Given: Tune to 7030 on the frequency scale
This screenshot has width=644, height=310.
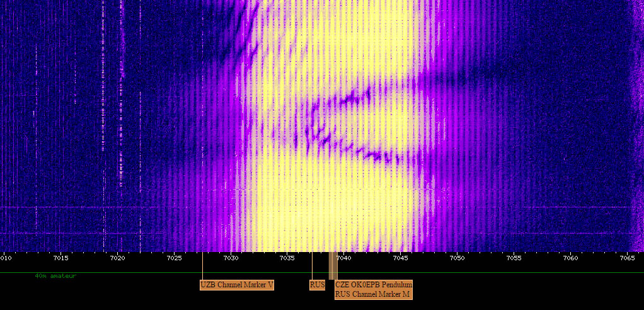Looking at the screenshot, I should 231,258.
